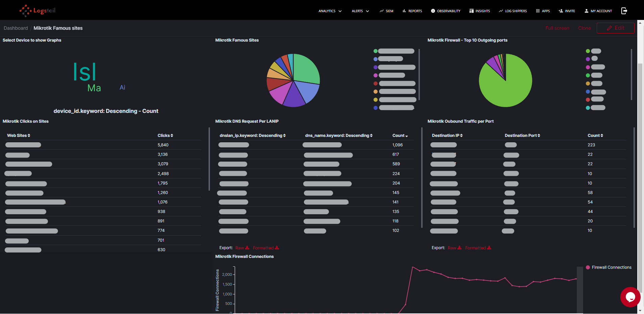Click the 223 count in Outbound Traffic table
This screenshot has height=314, width=644.
(x=591, y=145)
